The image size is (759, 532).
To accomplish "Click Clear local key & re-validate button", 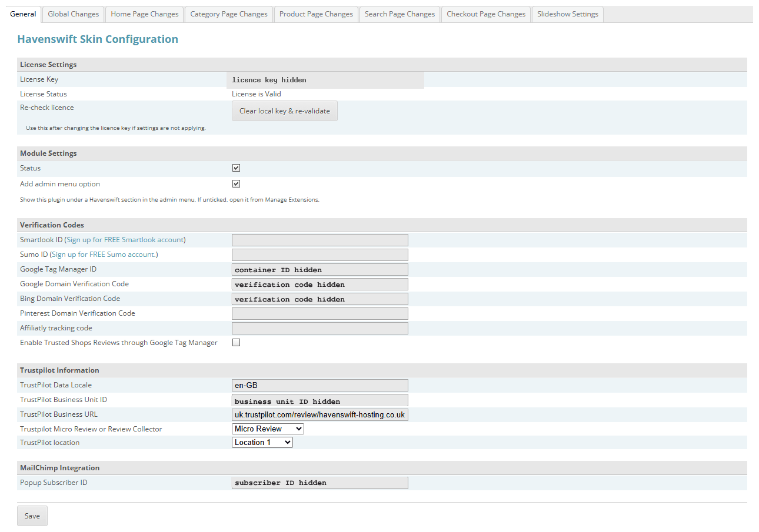I will 285,111.
